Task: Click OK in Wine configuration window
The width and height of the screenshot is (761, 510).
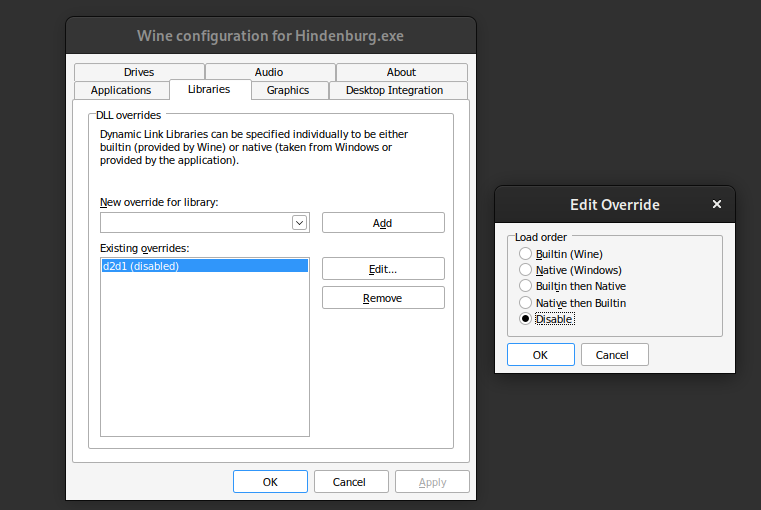Action: (x=270, y=482)
